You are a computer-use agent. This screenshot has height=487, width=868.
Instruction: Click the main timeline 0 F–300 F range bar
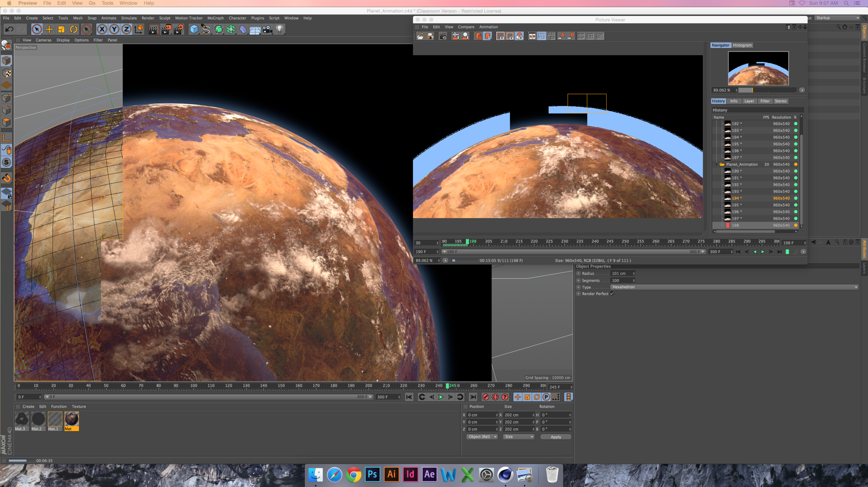[209, 397]
